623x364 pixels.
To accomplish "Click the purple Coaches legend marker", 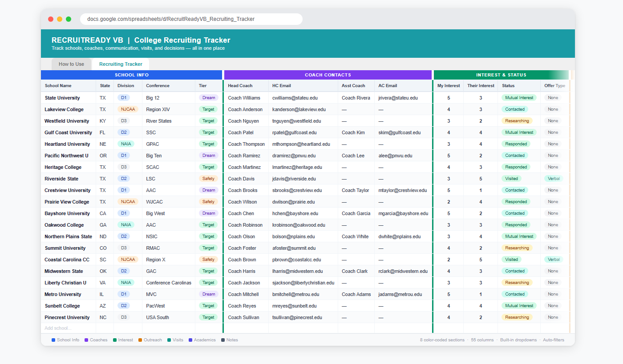I will click(x=86, y=340).
